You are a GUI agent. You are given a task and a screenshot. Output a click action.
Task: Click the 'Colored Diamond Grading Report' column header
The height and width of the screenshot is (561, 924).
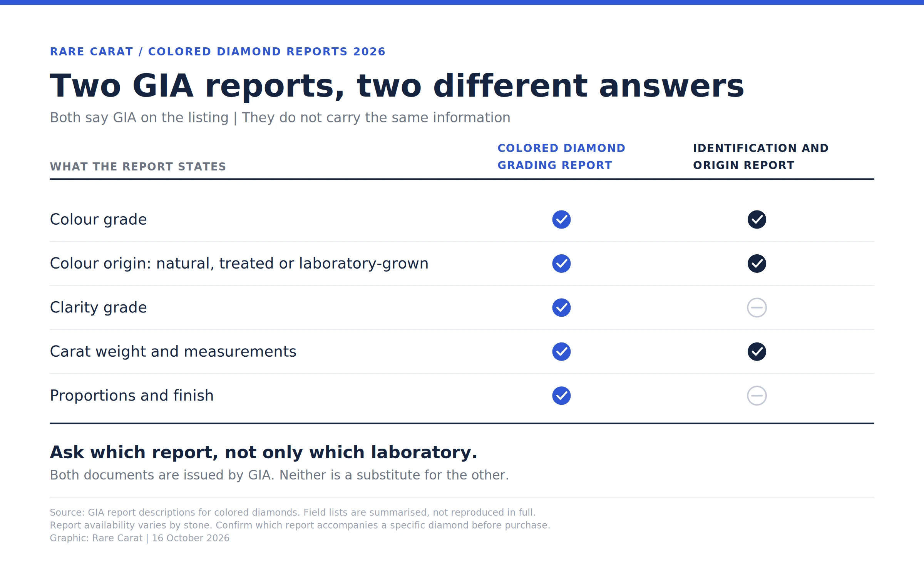click(561, 157)
